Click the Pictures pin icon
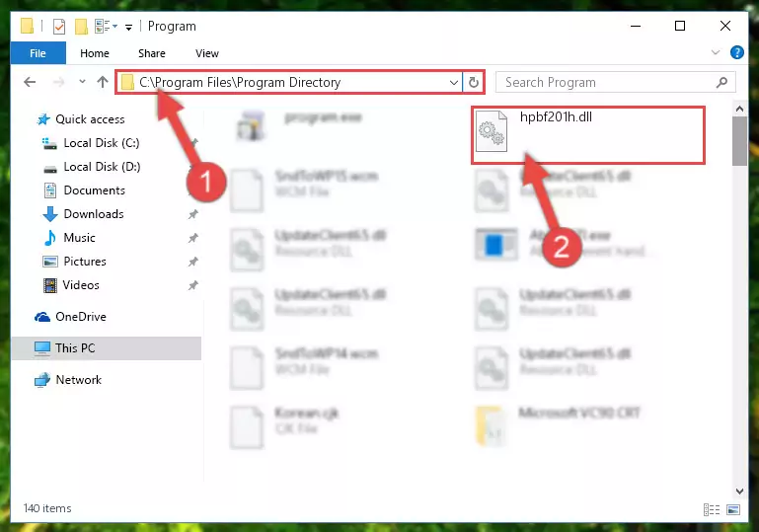The width and height of the screenshot is (759, 532). click(193, 262)
